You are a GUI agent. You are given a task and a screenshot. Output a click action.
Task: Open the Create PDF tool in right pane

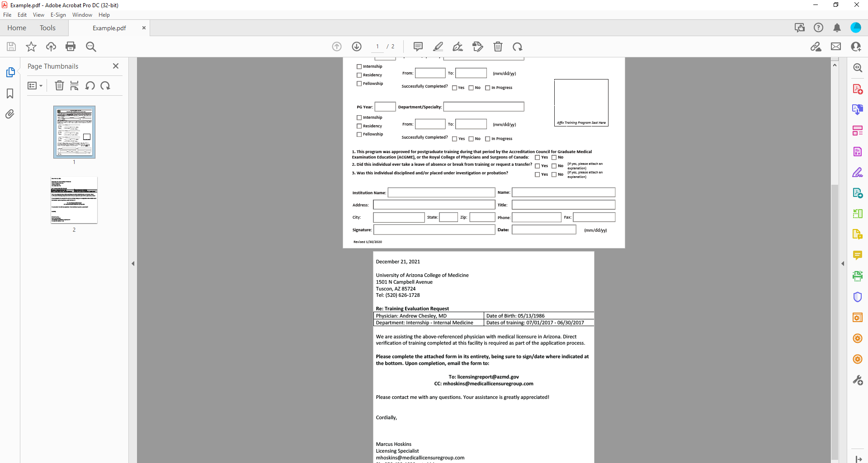858,89
